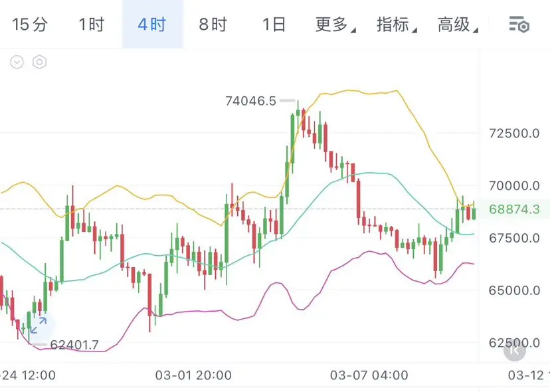
Task: Switch to the 1时 timeframe
Action: [x=91, y=25]
